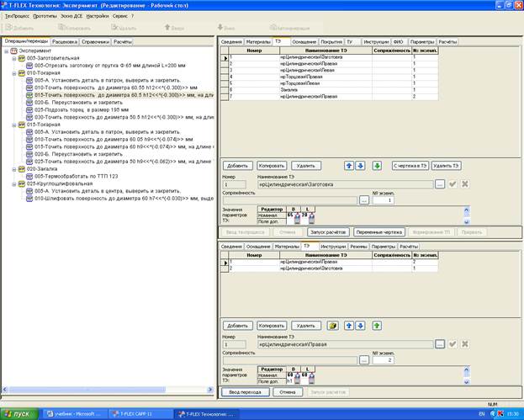Click № экземп. field showing 1
Viewport: 524px width, 420px height.
[384, 200]
